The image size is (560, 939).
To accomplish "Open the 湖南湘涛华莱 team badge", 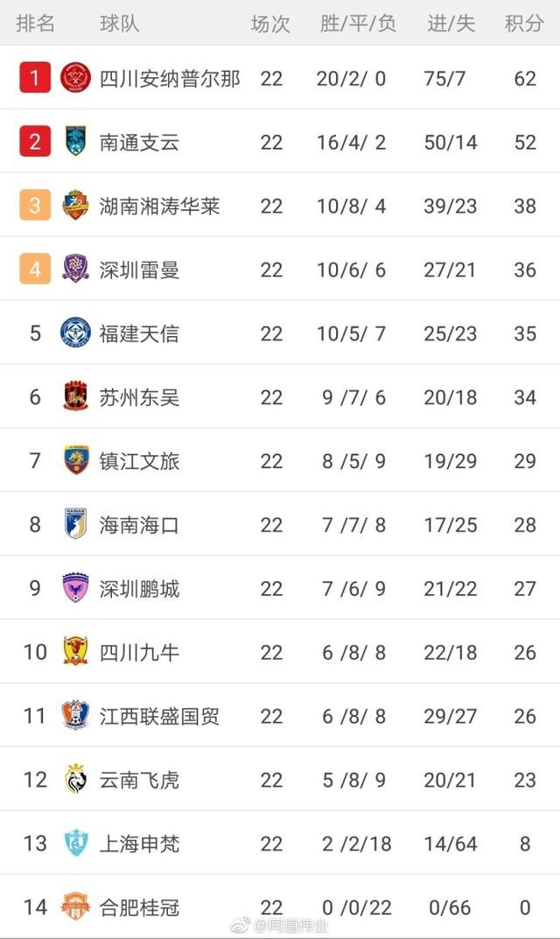I will pos(76,206).
